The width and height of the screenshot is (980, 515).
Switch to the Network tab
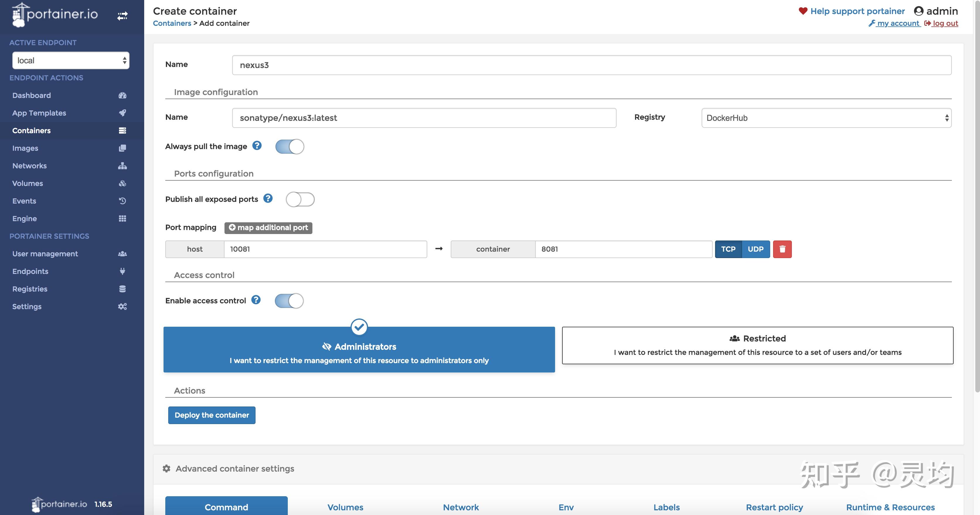pos(460,507)
